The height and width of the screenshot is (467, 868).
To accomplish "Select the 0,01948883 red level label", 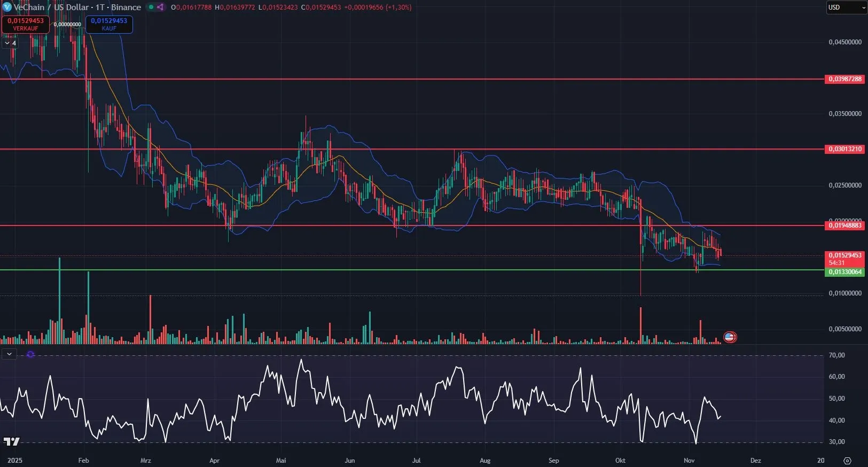I will click(x=845, y=225).
